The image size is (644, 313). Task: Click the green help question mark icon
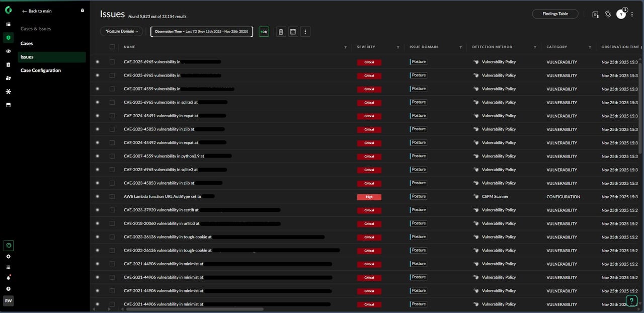632,300
